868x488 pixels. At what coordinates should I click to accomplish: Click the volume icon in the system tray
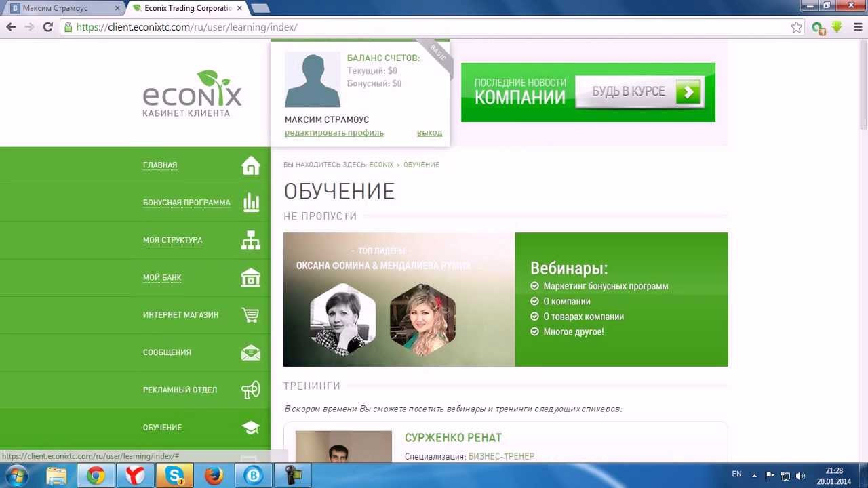(x=800, y=476)
